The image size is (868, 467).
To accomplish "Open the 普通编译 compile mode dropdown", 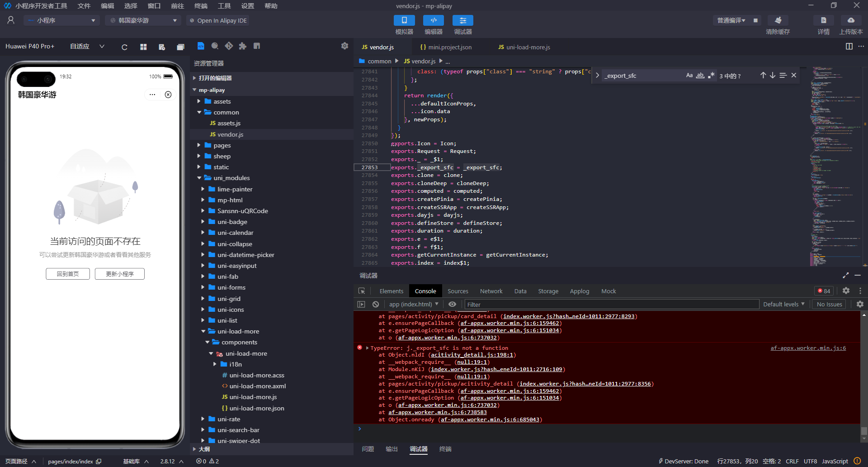I will (731, 20).
